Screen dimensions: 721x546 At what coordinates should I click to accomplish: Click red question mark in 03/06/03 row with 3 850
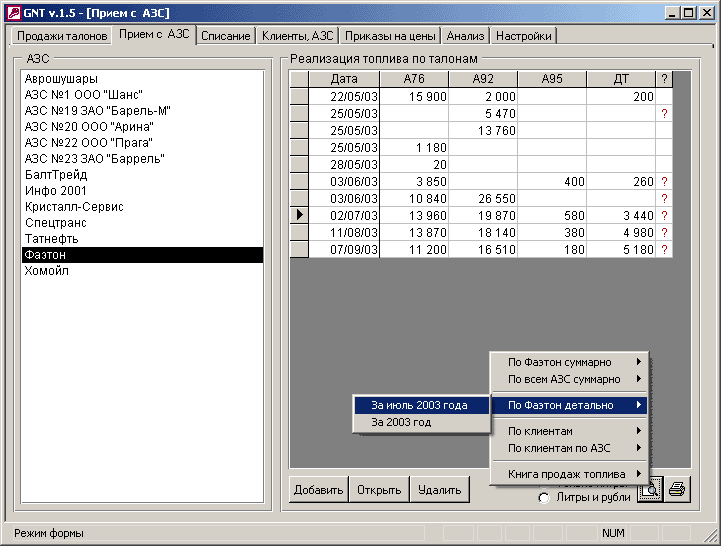coord(664,181)
